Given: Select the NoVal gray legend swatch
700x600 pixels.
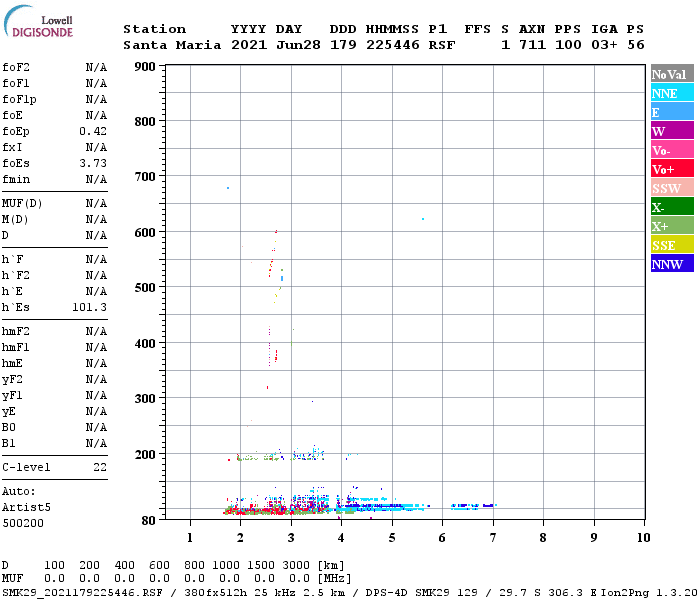Looking at the screenshot, I should coord(672,74).
